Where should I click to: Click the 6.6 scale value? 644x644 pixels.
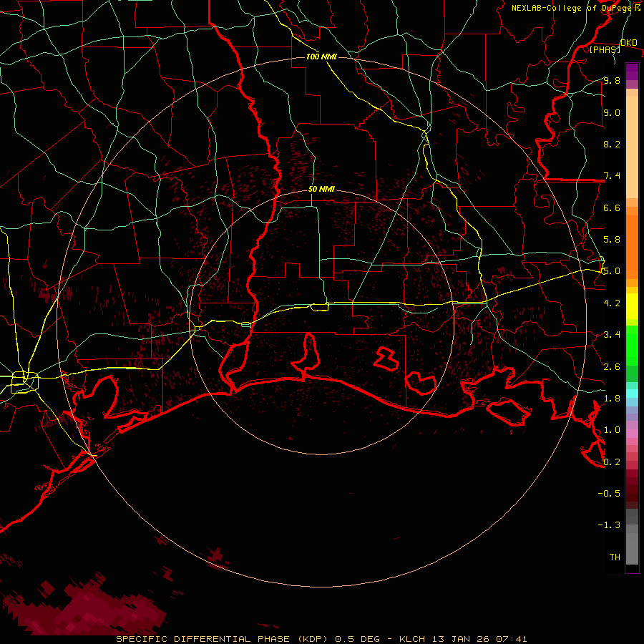point(612,208)
